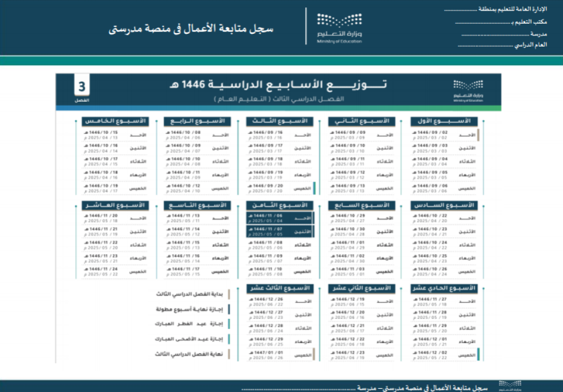
Task: Click the page title سجل متابعة الأعمال في منصة مدرستي
Action: click(x=191, y=29)
